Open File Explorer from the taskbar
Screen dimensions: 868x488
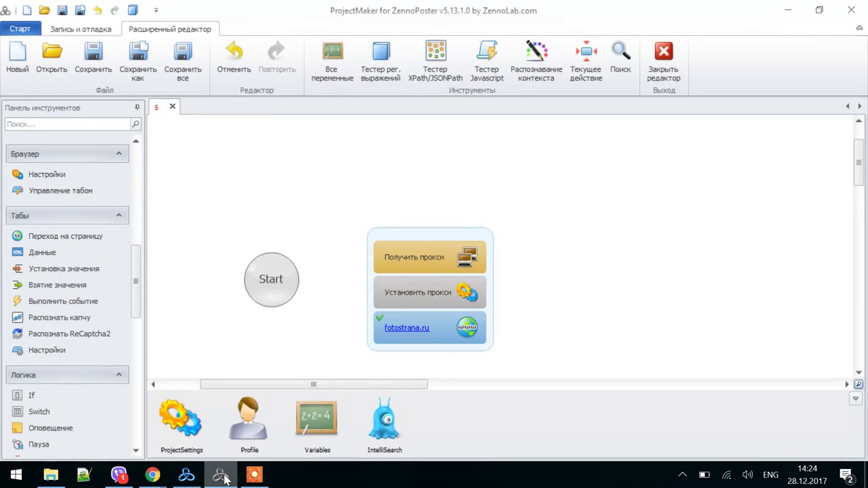(51, 475)
